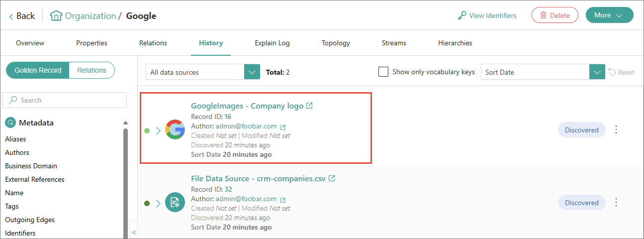Screen dimensions: 644x239
Task: Click external link icon beside crm-companies.csv
Action: pos(332,178)
